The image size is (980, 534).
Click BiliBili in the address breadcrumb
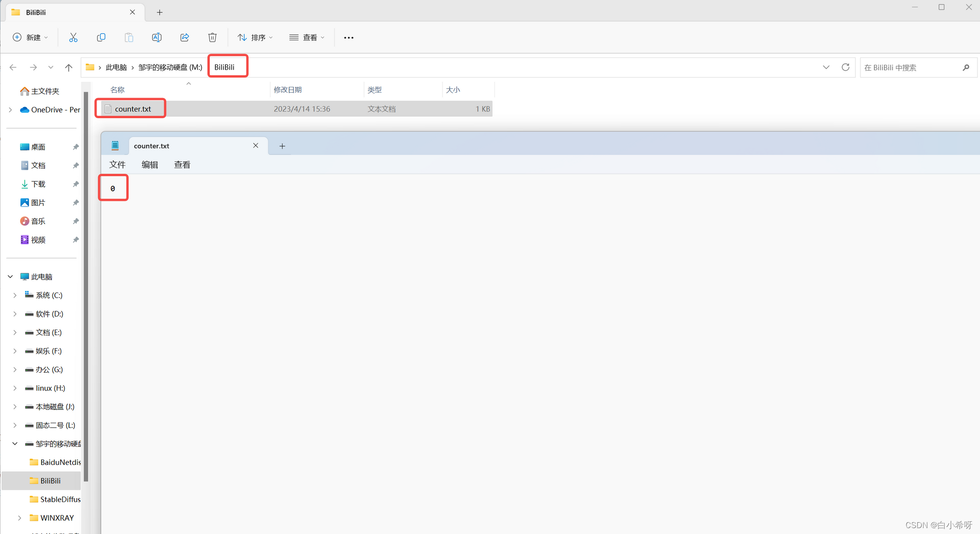point(224,68)
